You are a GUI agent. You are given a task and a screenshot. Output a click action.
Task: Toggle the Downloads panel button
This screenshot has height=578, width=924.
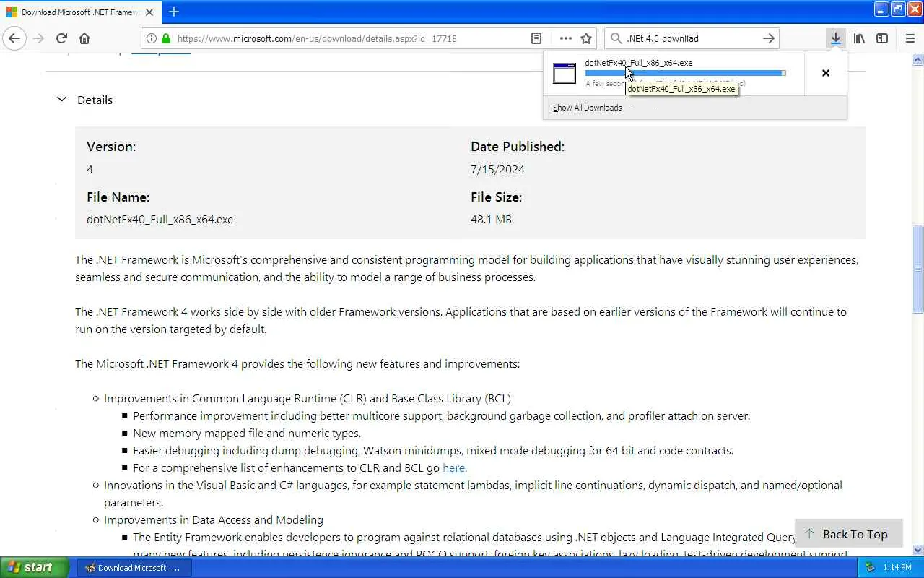(x=835, y=38)
